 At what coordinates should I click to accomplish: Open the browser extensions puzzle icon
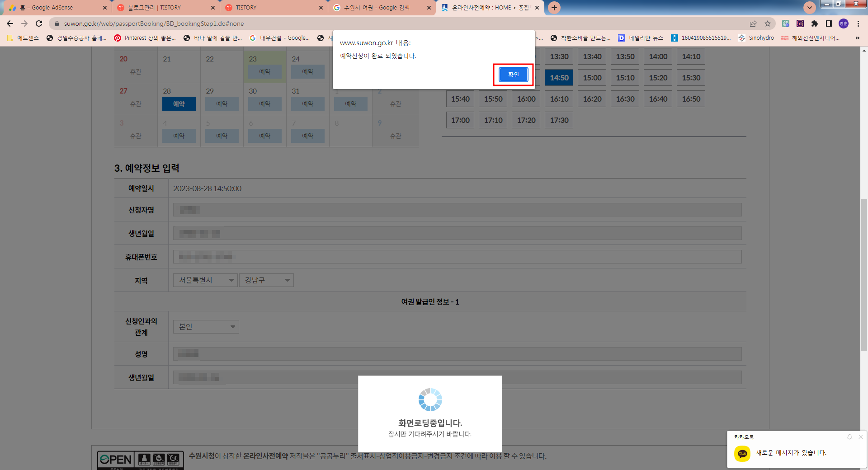[x=814, y=23]
